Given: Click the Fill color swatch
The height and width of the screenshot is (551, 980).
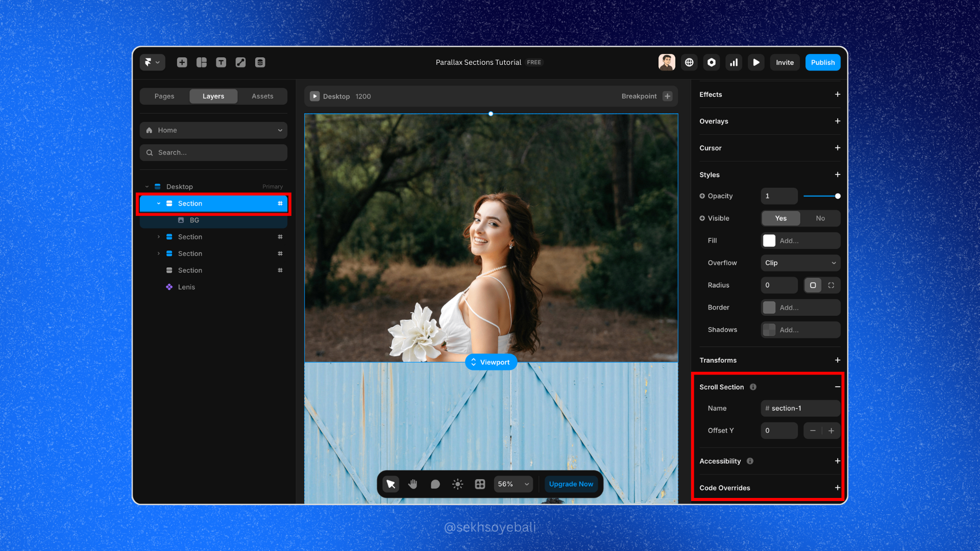Looking at the screenshot, I should [x=769, y=241].
